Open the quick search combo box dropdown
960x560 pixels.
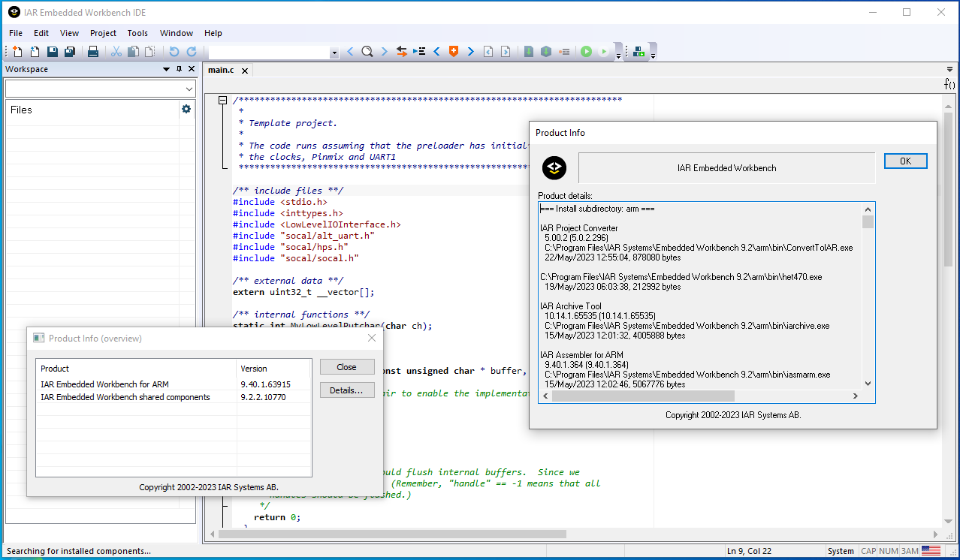pyautogui.click(x=334, y=53)
